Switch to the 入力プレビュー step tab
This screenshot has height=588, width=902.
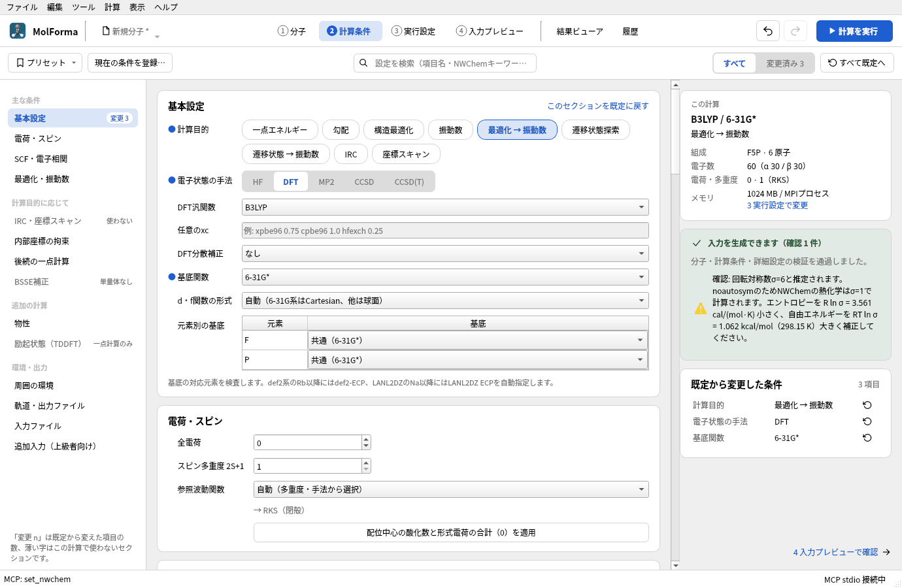[490, 31]
